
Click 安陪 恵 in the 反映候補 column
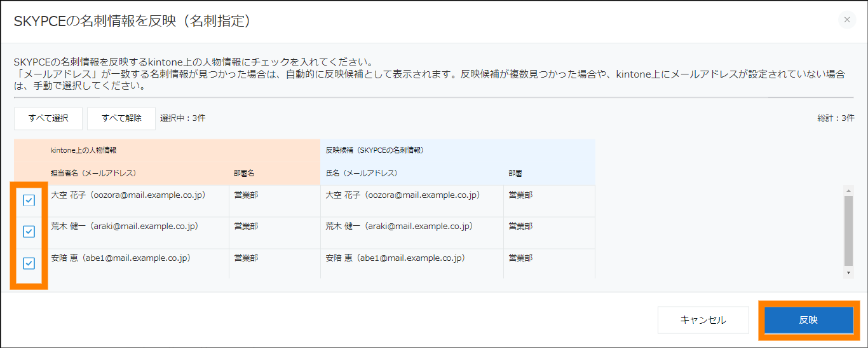pos(395,258)
